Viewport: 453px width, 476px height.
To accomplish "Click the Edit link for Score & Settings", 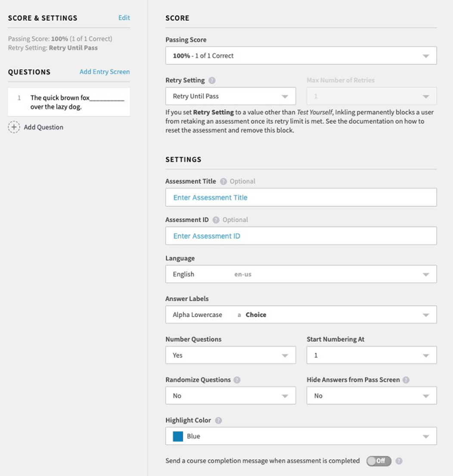I will 124,18.
